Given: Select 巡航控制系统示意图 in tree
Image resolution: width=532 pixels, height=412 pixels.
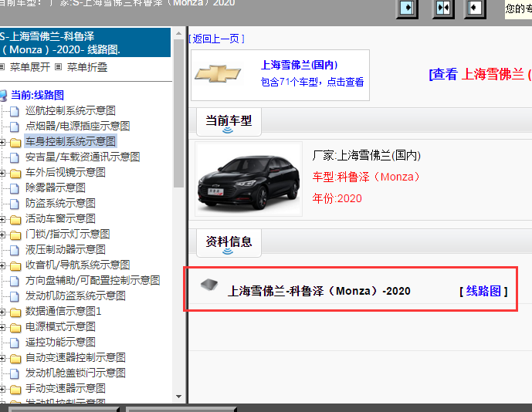Looking at the screenshot, I should pyautogui.click(x=70, y=110).
